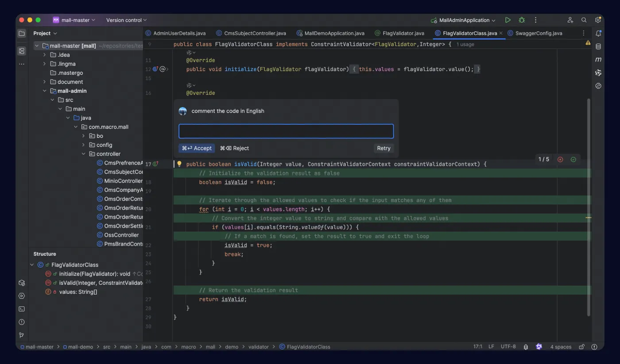The image size is (620, 364).
Task: Accept the AI-generated comments
Action: point(197,148)
